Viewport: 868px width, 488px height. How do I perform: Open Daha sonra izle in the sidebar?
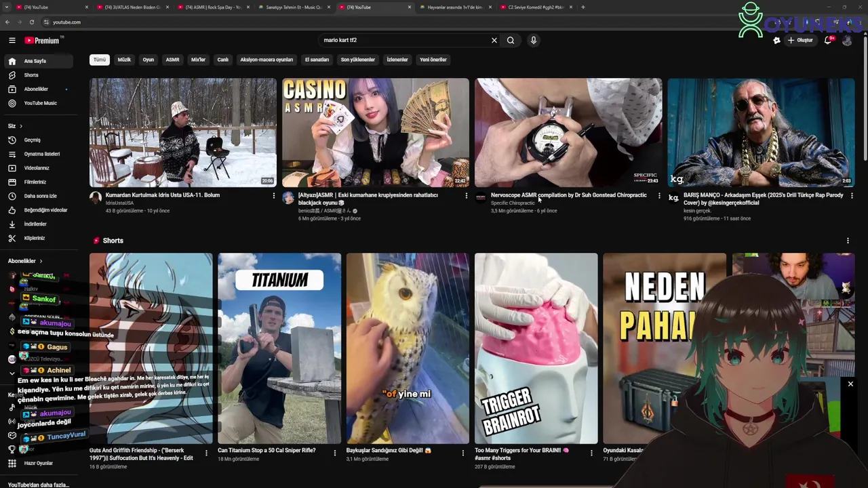(39, 196)
